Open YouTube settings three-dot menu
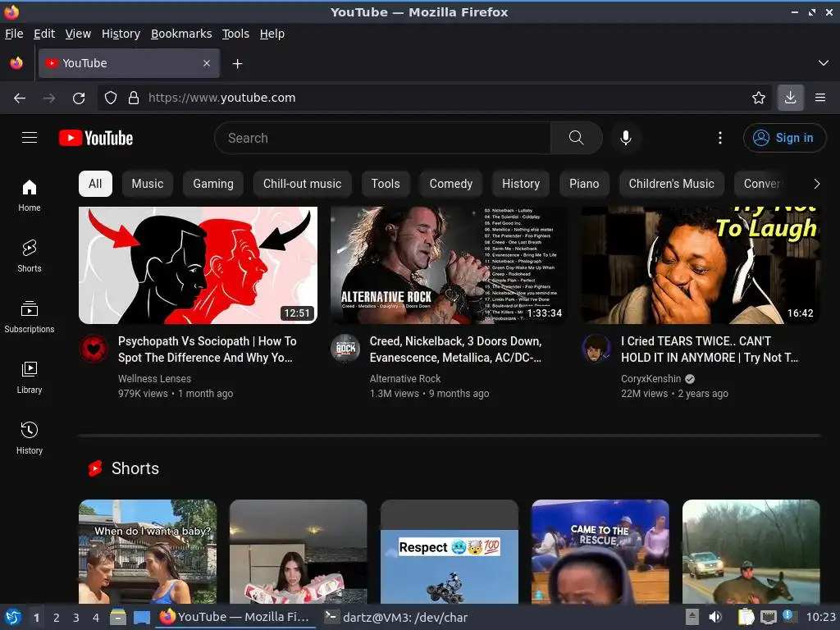Image resolution: width=840 pixels, height=630 pixels. point(720,138)
